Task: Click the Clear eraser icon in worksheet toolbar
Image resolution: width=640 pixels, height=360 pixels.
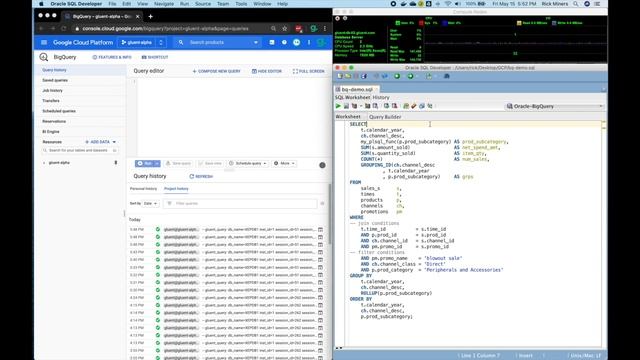Action: tap(413, 106)
